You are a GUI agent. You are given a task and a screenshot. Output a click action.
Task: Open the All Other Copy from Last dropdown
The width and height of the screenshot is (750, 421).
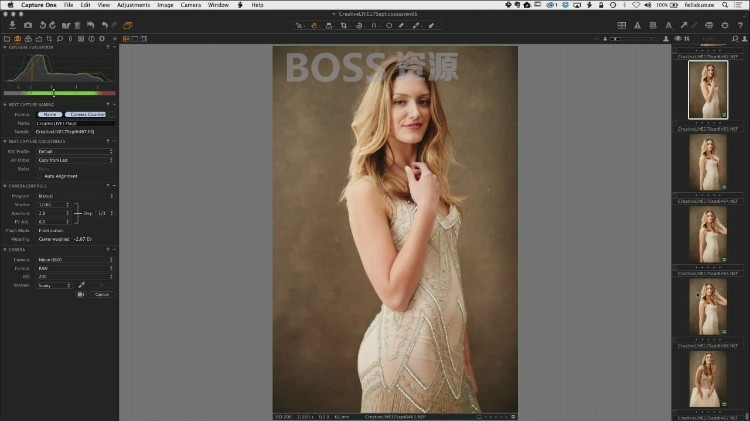pos(75,160)
